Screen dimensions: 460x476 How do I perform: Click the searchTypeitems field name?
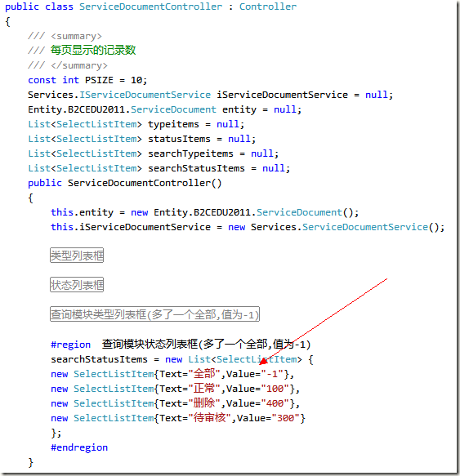(191, 153)
